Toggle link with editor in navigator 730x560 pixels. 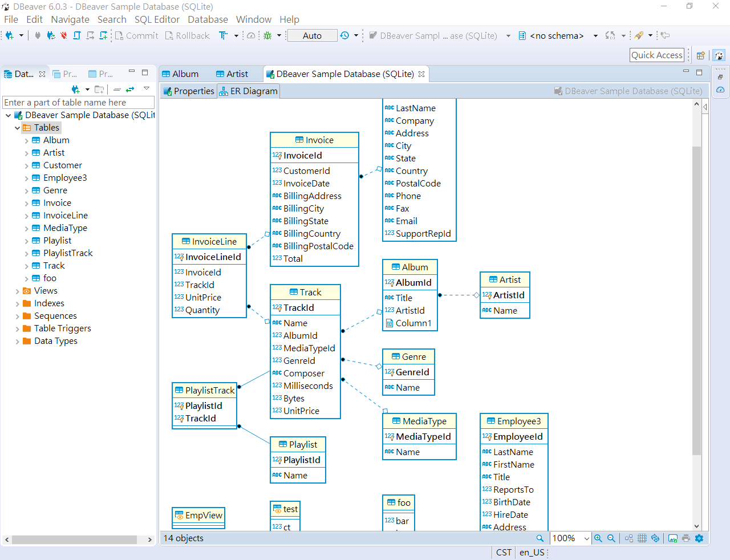coord(130,90)
